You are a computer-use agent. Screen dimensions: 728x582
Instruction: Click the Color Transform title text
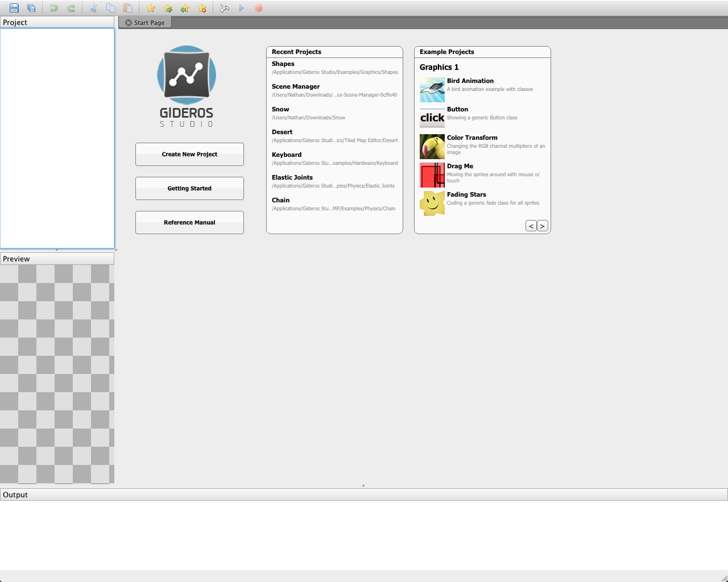(x=472, y=138)
